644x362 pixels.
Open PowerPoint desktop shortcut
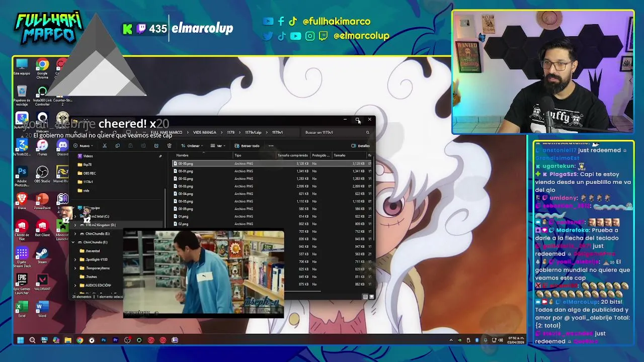pos(42,202)
